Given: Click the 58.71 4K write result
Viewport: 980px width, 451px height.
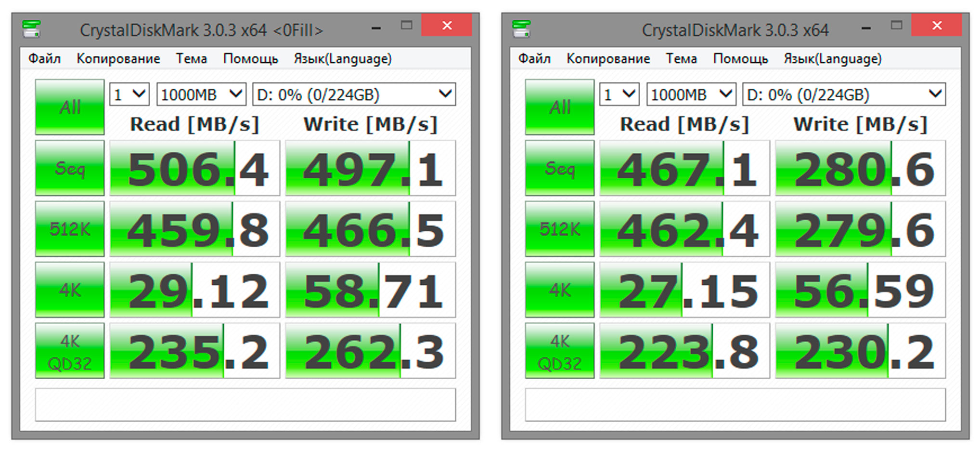Looking at the screenshot, I should click(x=371, y=290).
